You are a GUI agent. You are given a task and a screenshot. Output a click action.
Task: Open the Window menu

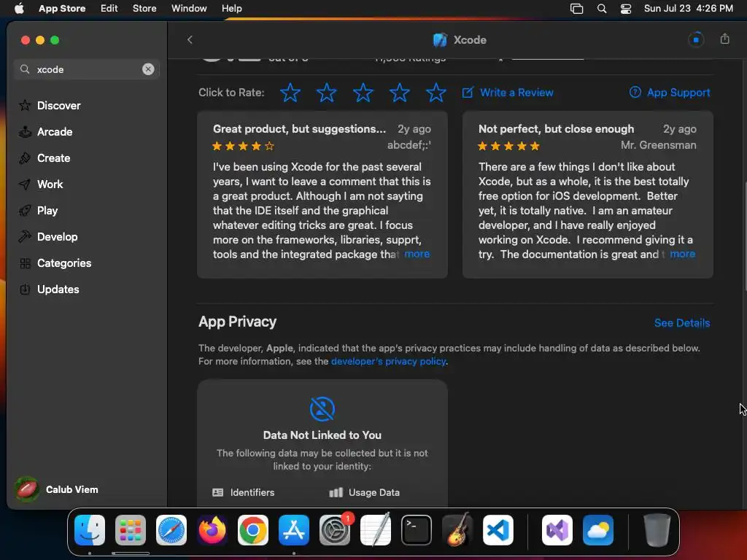189,9
